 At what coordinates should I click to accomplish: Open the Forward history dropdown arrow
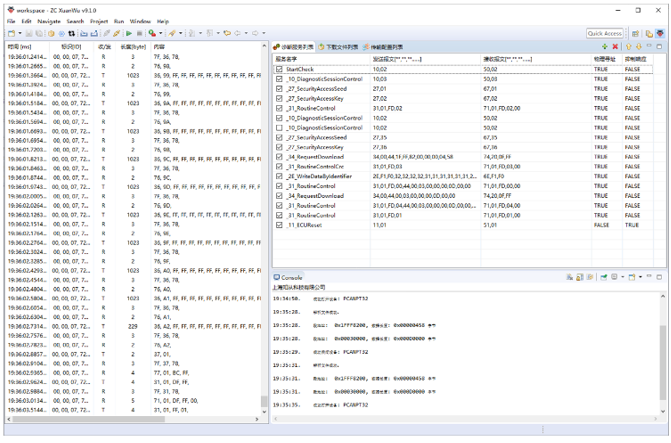(264, 33)
